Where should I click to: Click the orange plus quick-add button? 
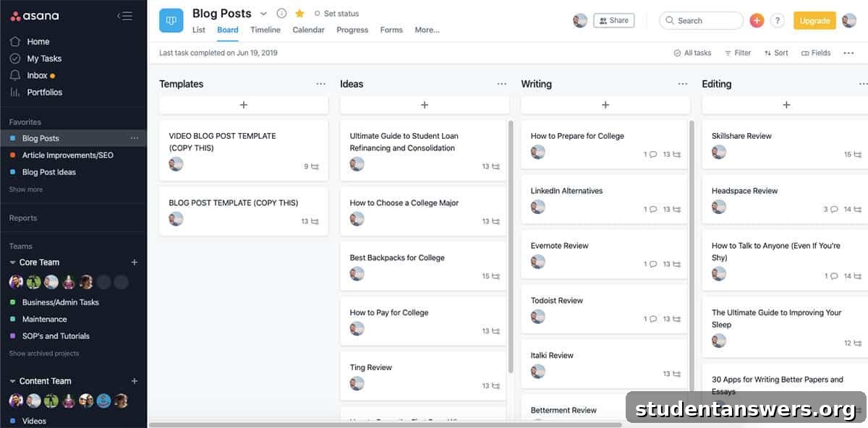coord(757,20)
